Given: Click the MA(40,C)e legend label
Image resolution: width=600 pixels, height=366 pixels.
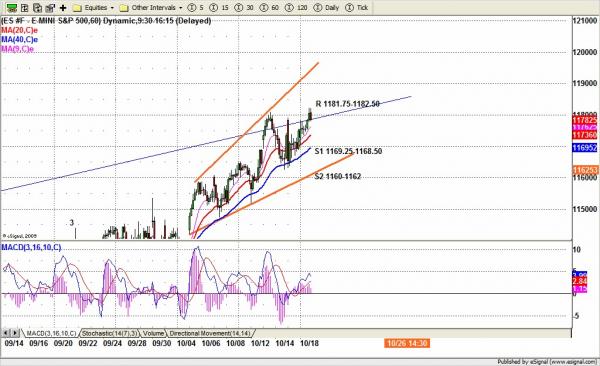Looking at the screenshot, I should (19, 39).
